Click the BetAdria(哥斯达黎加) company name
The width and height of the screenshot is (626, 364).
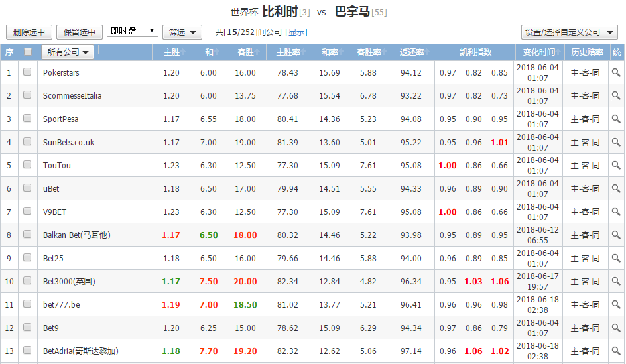click(81, 351)
